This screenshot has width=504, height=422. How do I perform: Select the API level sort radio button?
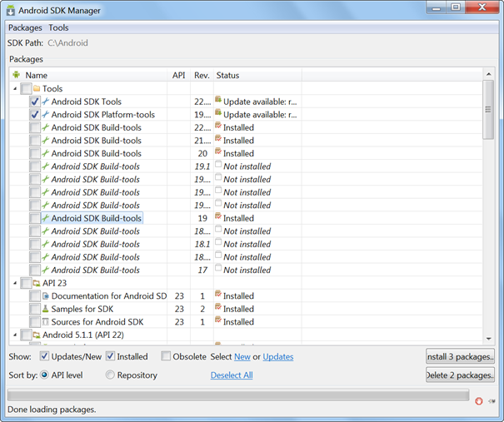(x=44, y=375)
